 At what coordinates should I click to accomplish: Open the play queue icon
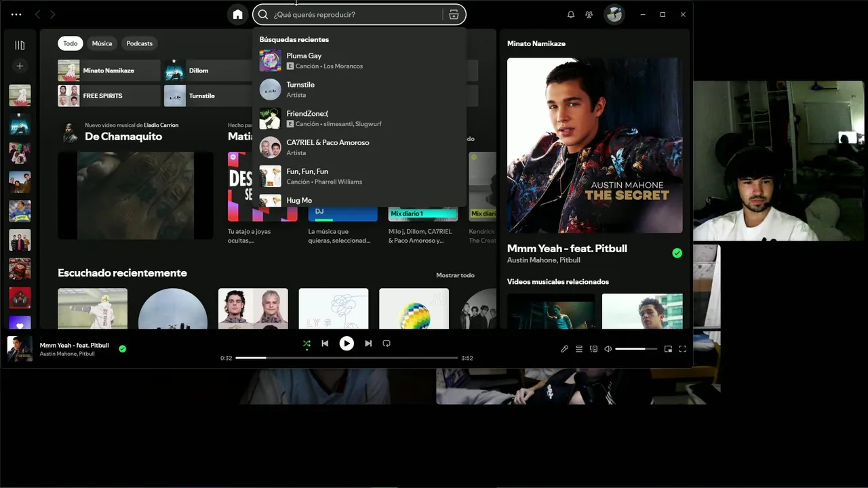[579, 349]
